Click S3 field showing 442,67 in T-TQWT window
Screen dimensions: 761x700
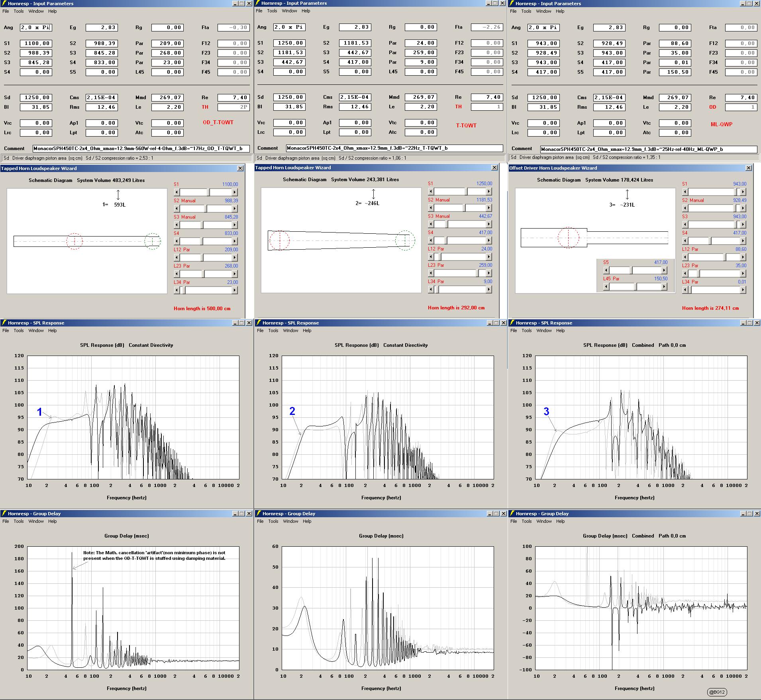click(290, 62)
